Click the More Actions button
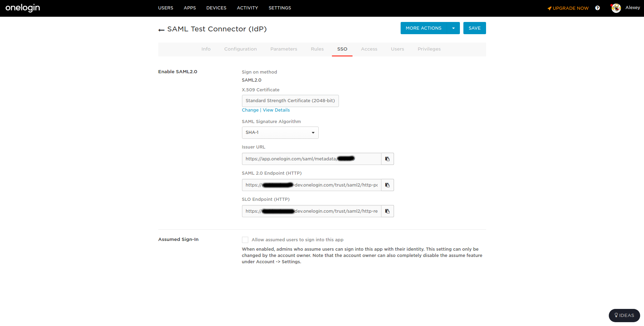Screen dimensions: 644x326 point(423,28)
